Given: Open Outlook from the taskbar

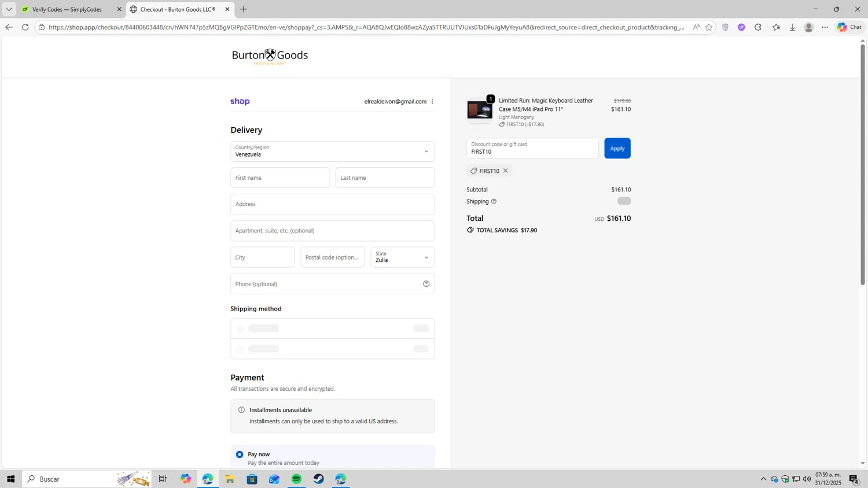Looking at the screenshot, I should pos(274,479).
